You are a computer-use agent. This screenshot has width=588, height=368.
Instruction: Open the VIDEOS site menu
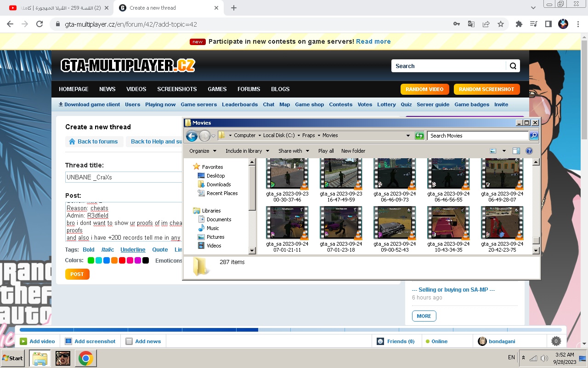tap(136, 89)
